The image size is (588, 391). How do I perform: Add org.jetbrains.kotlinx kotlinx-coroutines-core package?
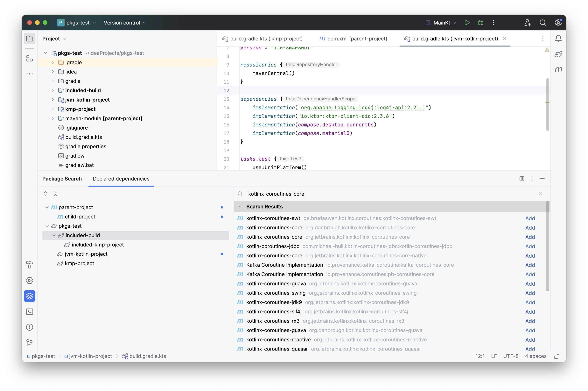(530, 237)
